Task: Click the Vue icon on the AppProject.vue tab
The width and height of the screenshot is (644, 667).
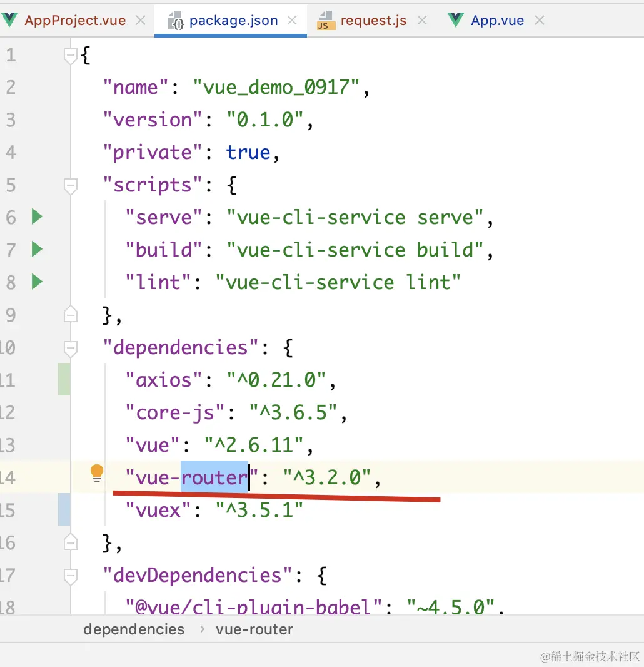Action: tap(9, 19)
